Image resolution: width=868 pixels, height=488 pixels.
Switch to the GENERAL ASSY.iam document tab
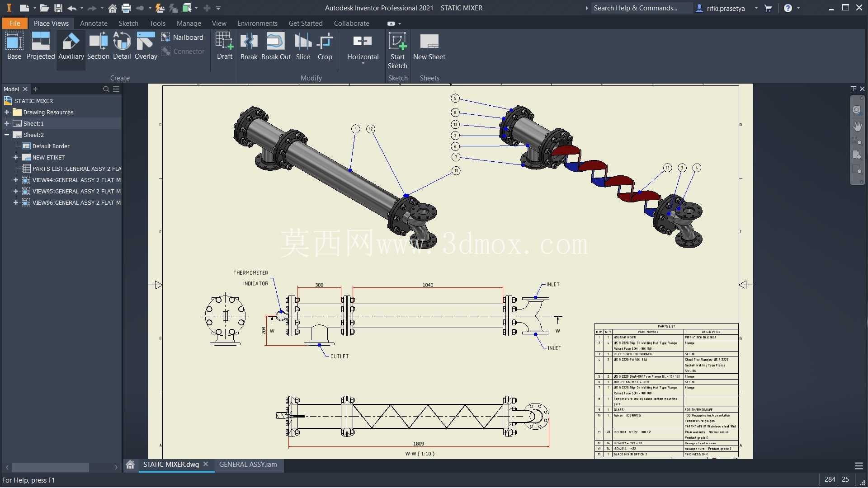point(248,465)
